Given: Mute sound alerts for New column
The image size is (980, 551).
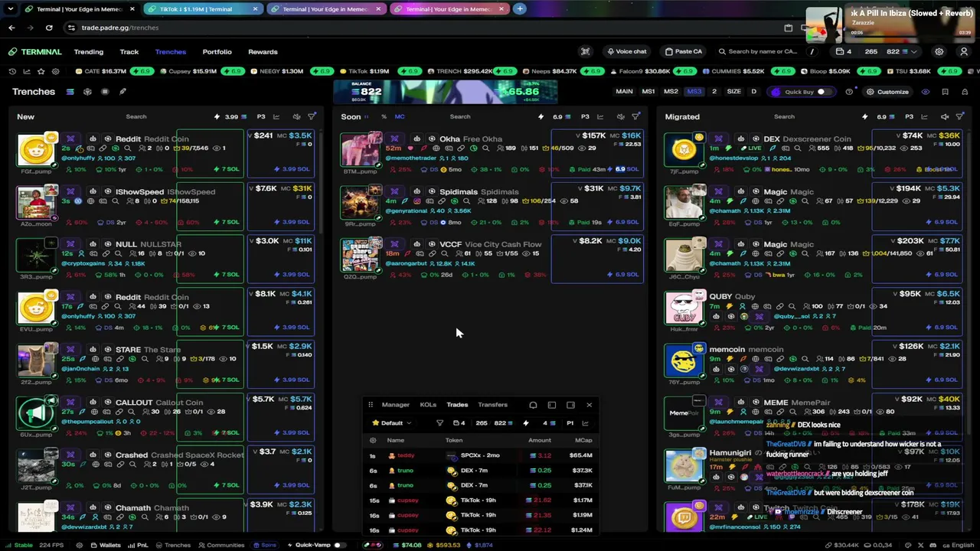Looking at the screenshot, I should (296, 117).
